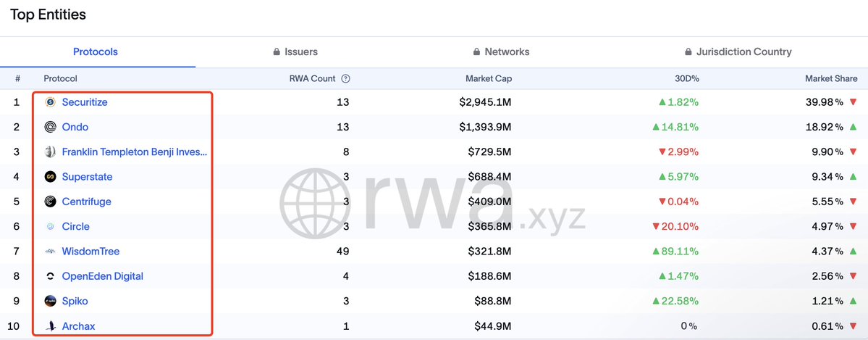The image size is (868, 340).
Task: Click Franklin Templeton 30D change 2.99%
Action: 678,152
